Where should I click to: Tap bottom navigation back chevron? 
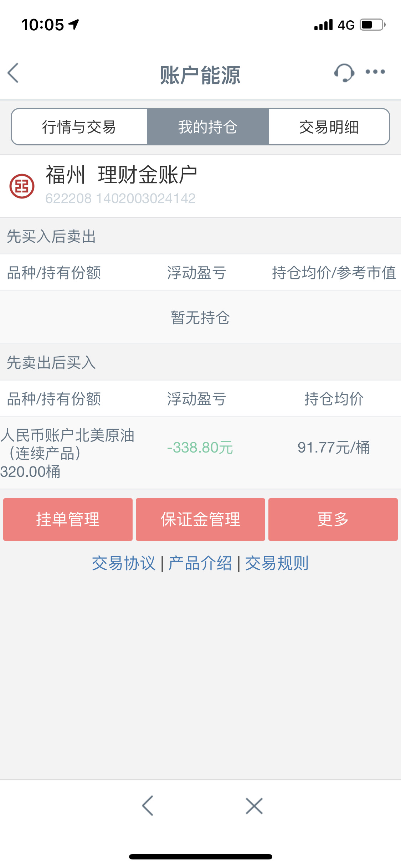148,806
